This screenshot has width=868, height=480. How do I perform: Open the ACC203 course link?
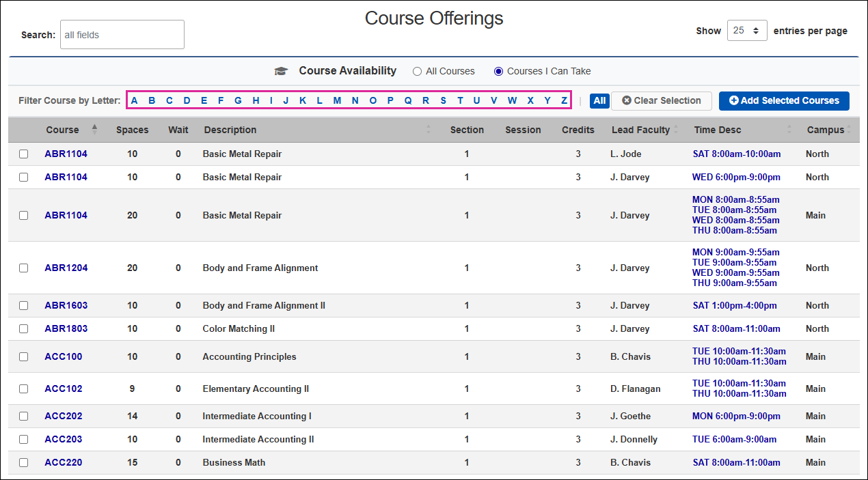click(64, 439)
